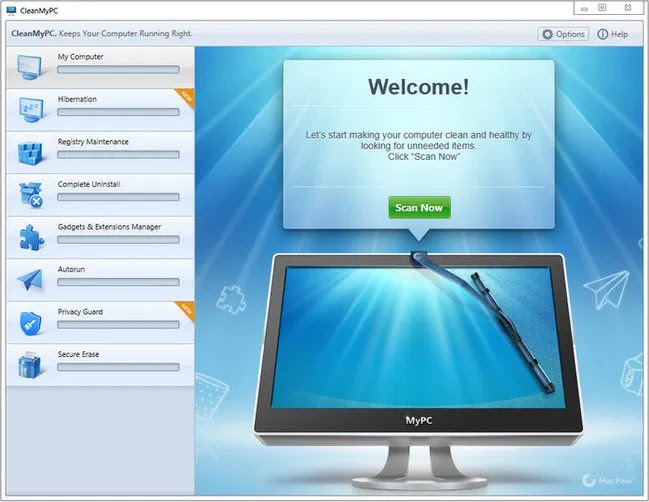Click the Autorun paper plane icon
This screenshot has height=502, width=649.
30,280
